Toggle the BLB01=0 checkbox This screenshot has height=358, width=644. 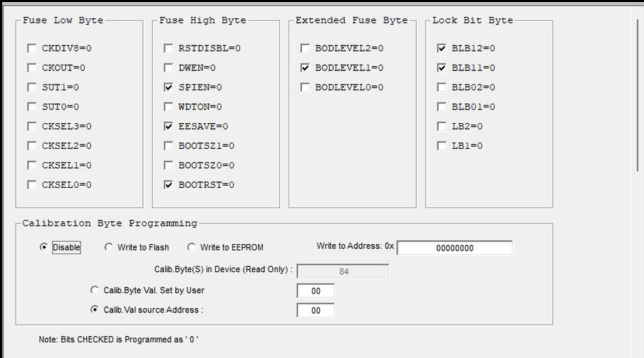pyautogui.click(x=442, y=107)
